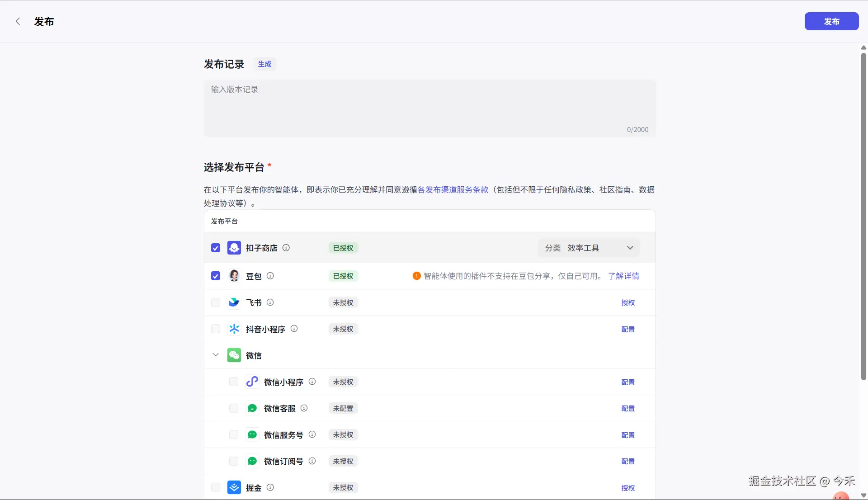Image resolution: width=868 pixels, height=500 pixels.
Task: Click the back arrow icon
Action: 18,21
